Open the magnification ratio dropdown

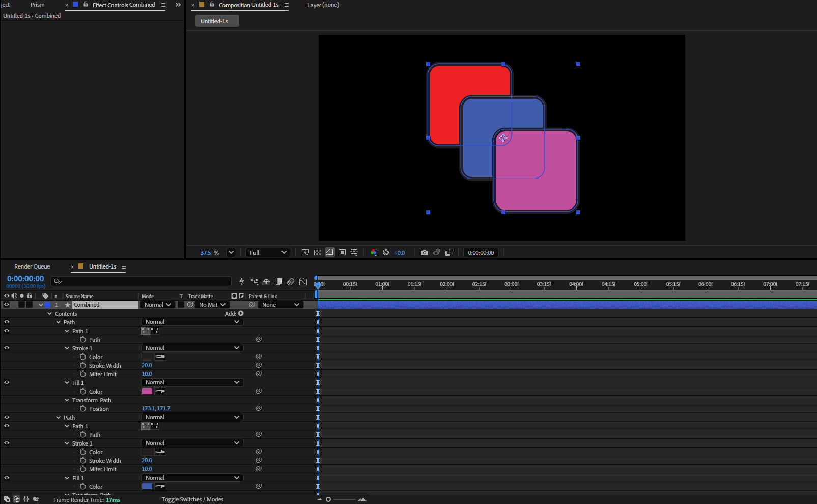[x=231, y=253]
